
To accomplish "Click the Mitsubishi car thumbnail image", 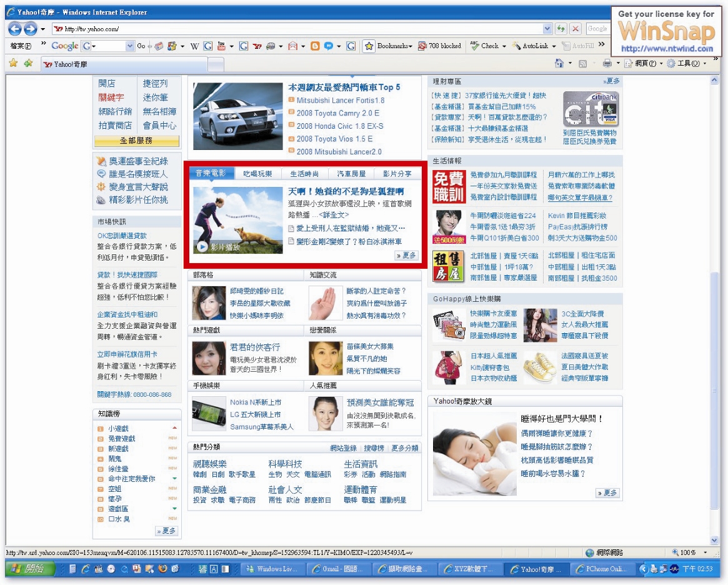I will coord(237,116).
